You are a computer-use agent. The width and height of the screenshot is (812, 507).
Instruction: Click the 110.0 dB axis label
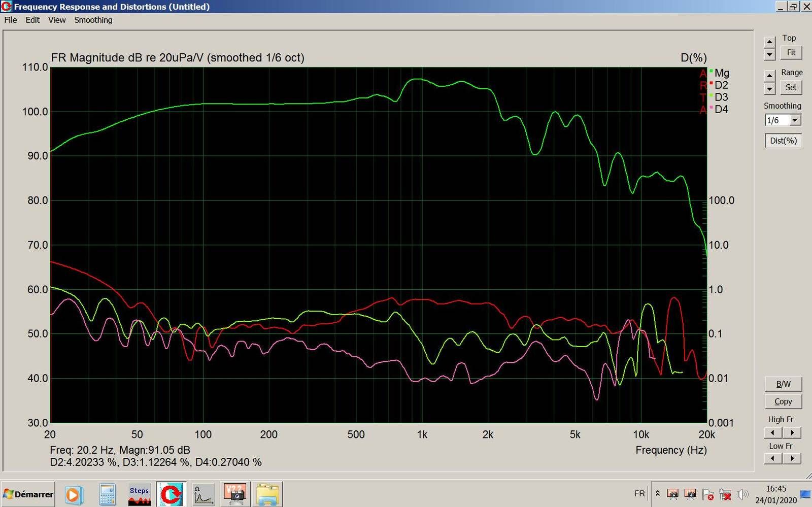tap(35, 67)
